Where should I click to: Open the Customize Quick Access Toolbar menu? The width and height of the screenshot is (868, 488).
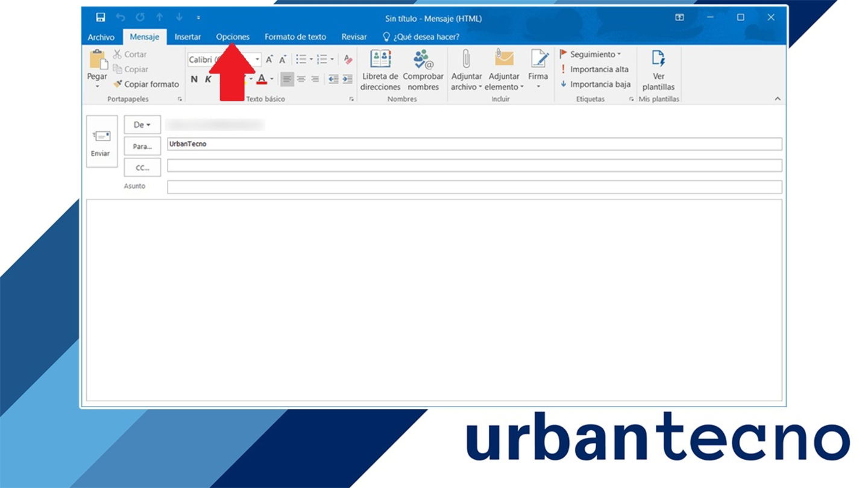198,18
